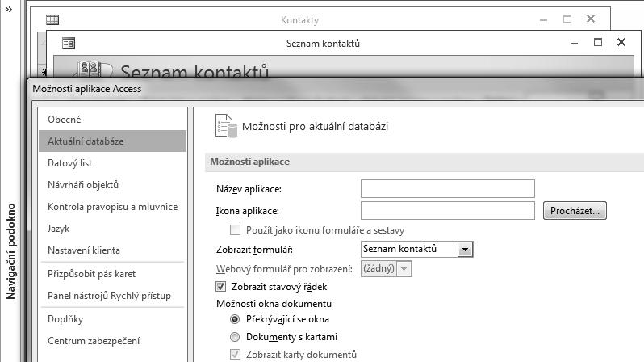The height and width of the screenshot is (362, 644).
Task: Click the Název aplikace text field
Action: point(448,189)
